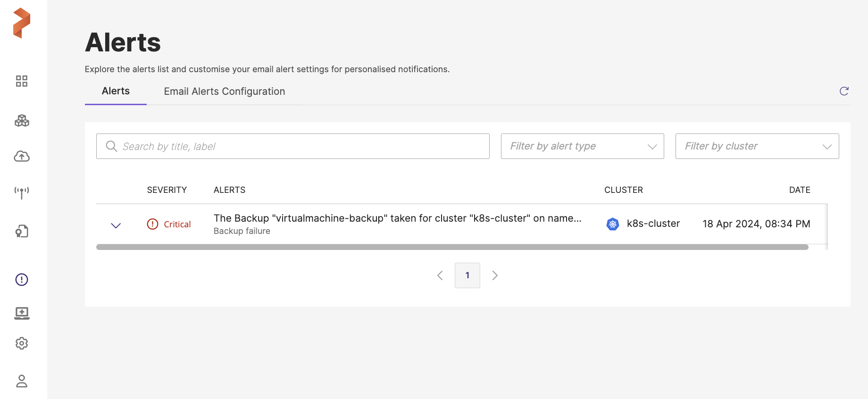Viewport: 868px width, 399px height.
Task: Open the settings gear icon
Action: point(22,343)
